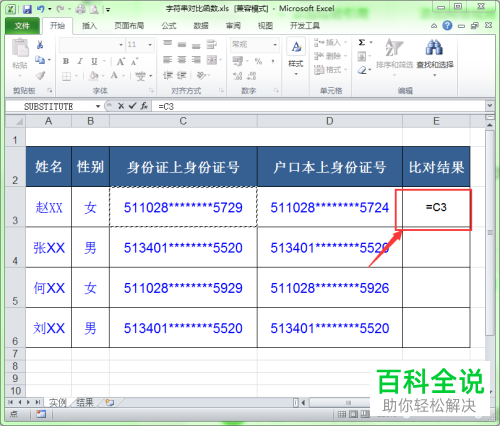Align text right in cell

pyautogui.click(x=196, y=60)
